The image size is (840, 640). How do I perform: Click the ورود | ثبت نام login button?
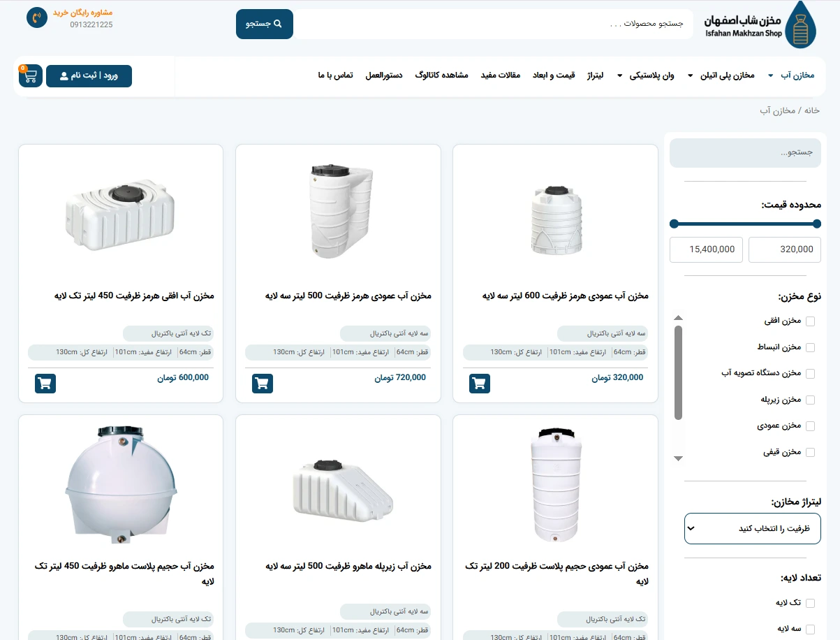click(x=89, y=76)
